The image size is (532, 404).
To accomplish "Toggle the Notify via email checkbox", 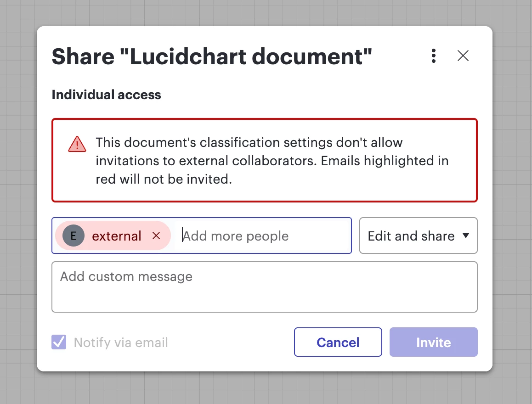I will [x=59, y=342].
